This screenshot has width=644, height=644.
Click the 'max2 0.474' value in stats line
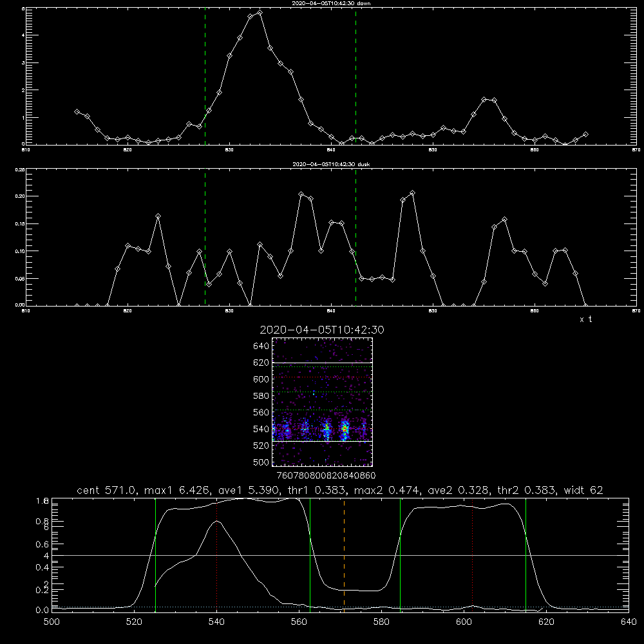pos(386,490)
